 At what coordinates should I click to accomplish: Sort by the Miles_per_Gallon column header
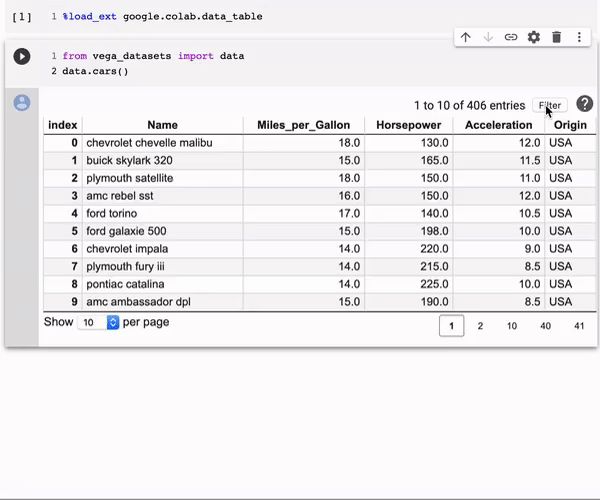pyautogui.click(x=303, y=125)
